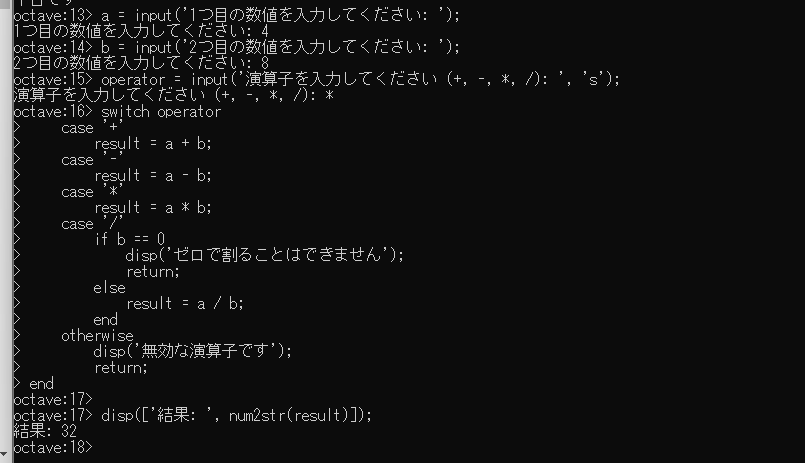The height and width of the screenshot is (463, 805).
Task: Click the 'else' keyword line
Action: click(x=109, y=288)
